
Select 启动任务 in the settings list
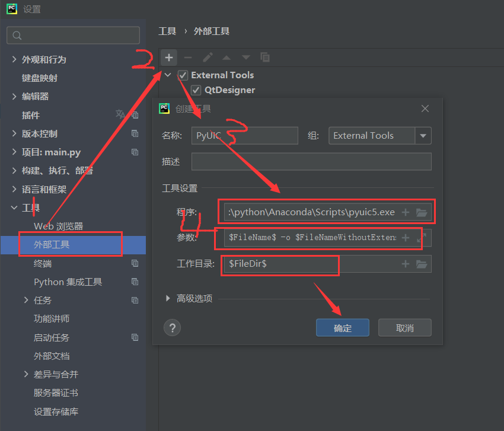coord(52,337)
